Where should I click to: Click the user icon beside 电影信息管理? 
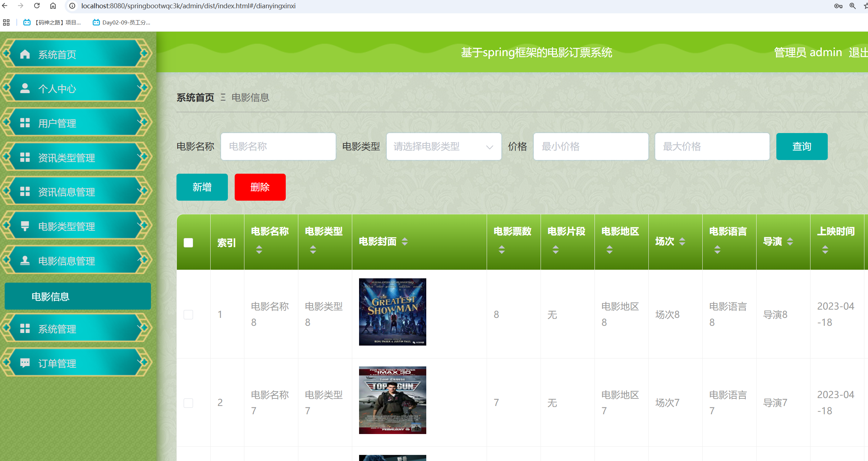(25, 260)
